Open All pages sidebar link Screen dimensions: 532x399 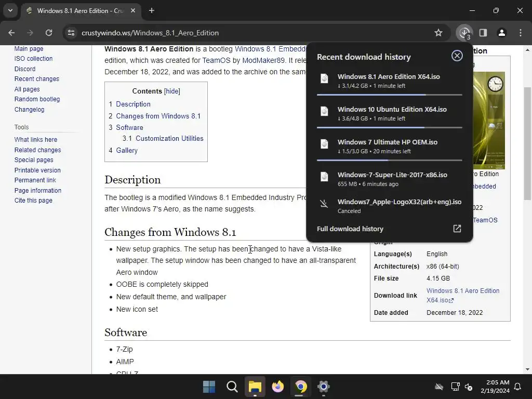[x=27, y=89]
